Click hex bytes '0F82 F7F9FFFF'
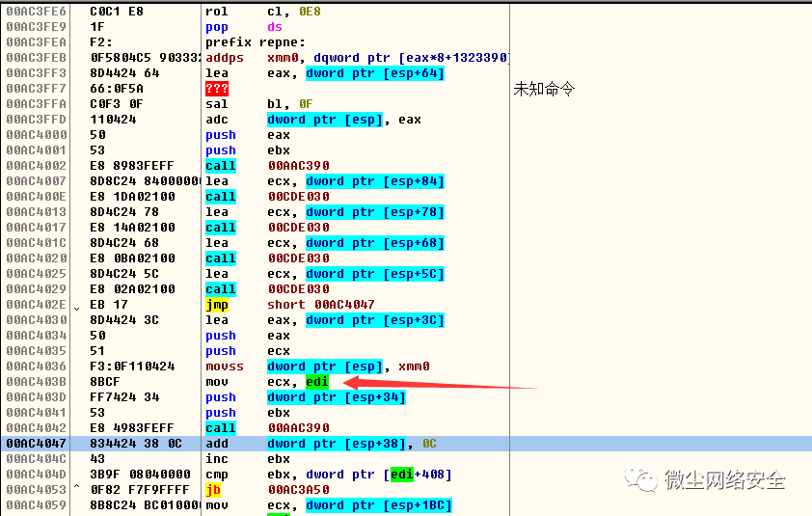 click(140, 490)
